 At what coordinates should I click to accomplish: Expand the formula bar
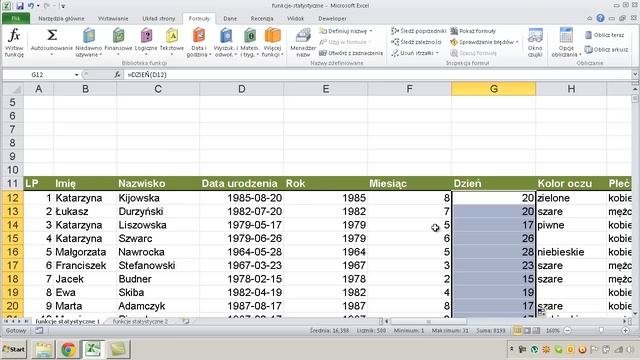(635, 75)
